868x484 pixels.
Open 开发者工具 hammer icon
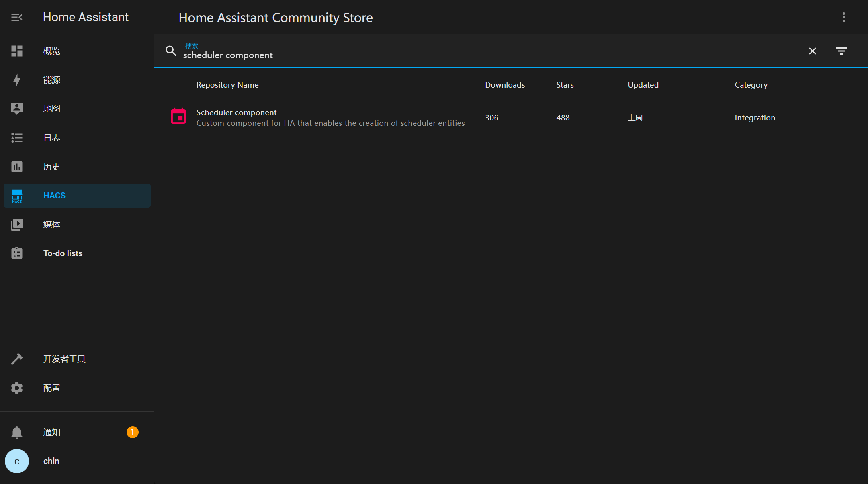coord(17,359)
